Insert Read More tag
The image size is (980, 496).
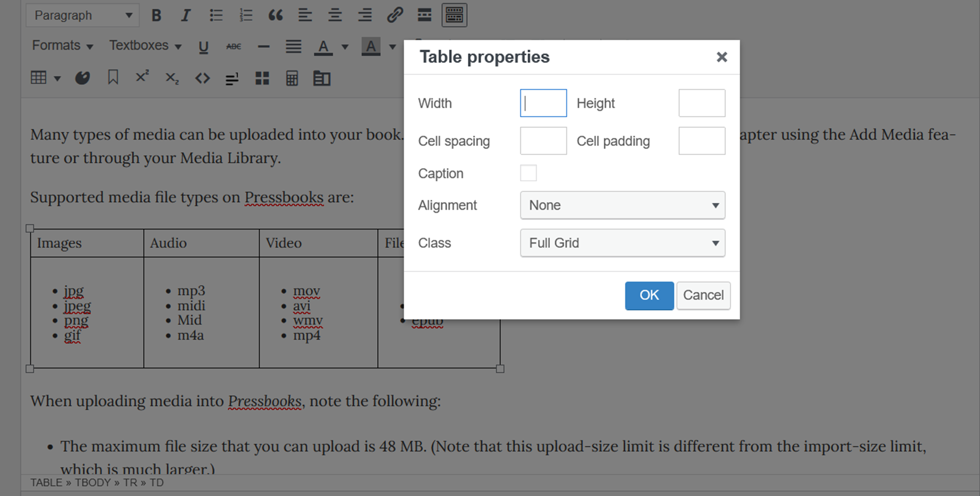tap(424, 15)
